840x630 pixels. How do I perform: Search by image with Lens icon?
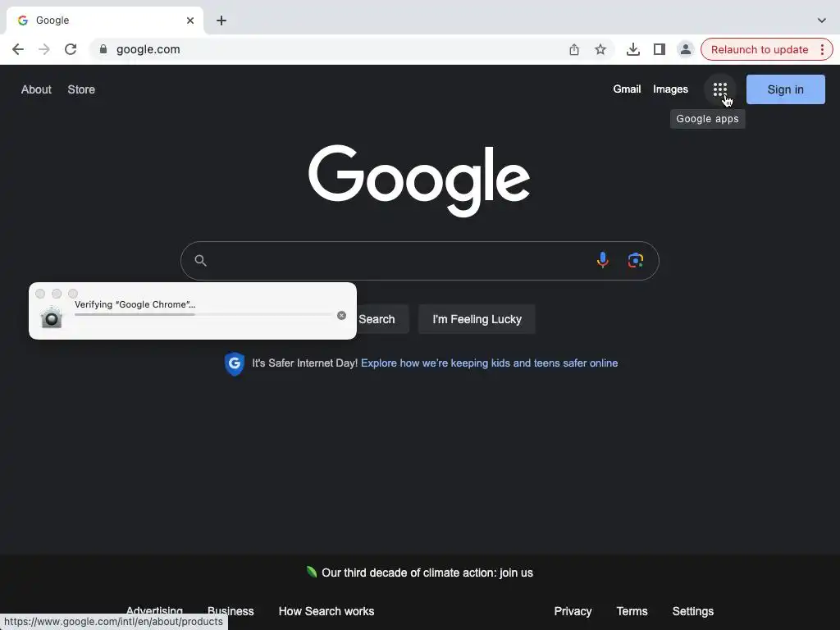coord(636,260)
